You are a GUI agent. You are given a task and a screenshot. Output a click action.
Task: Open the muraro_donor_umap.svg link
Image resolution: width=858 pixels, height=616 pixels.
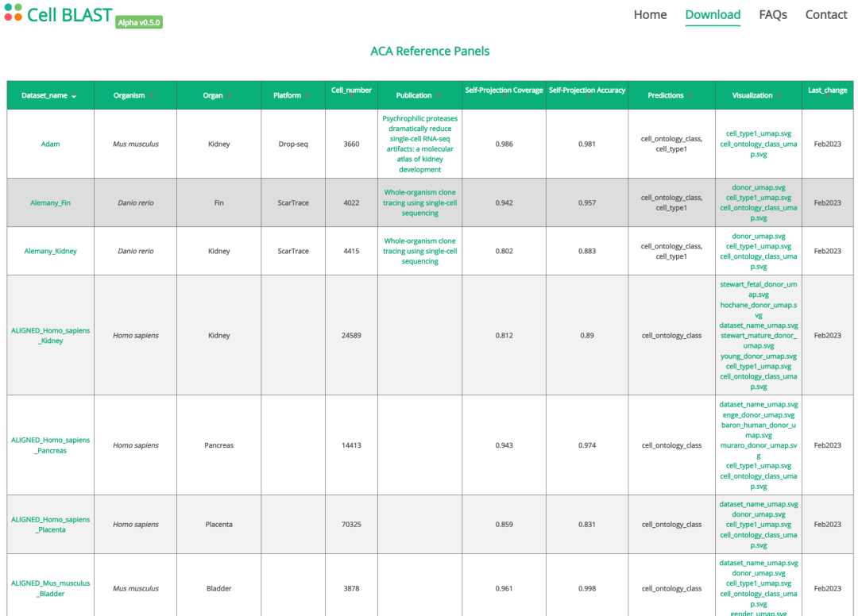point(759,450)
